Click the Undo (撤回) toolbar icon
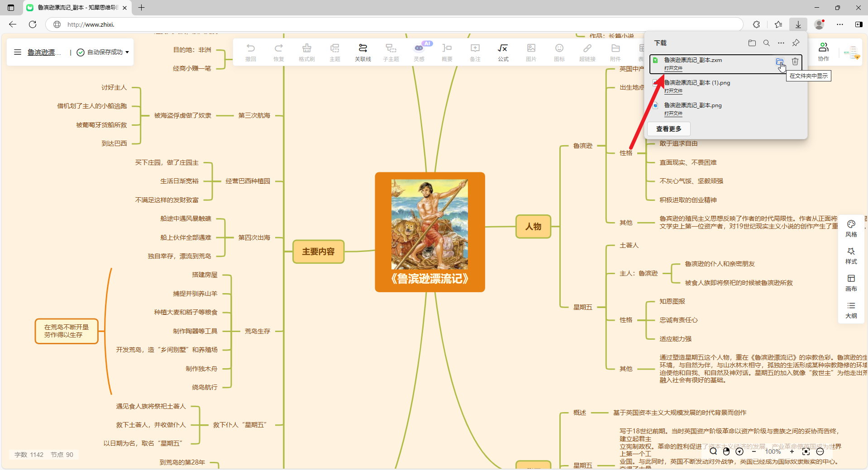 click(x=251, y=52)
